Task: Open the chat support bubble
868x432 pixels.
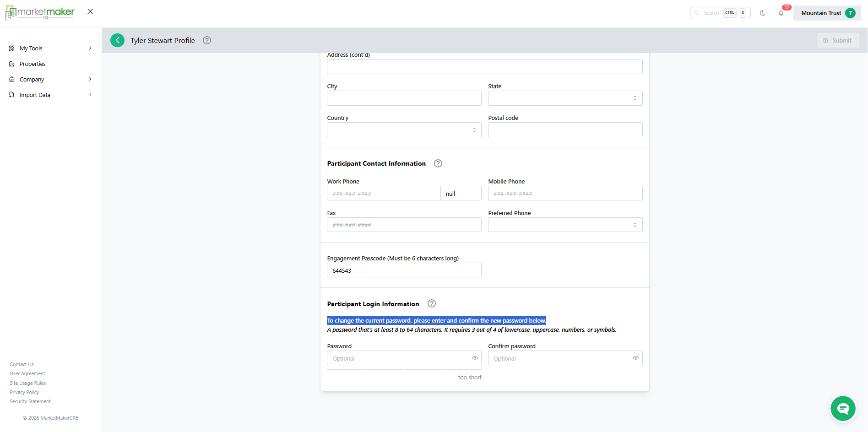Action: pos(843,408)
